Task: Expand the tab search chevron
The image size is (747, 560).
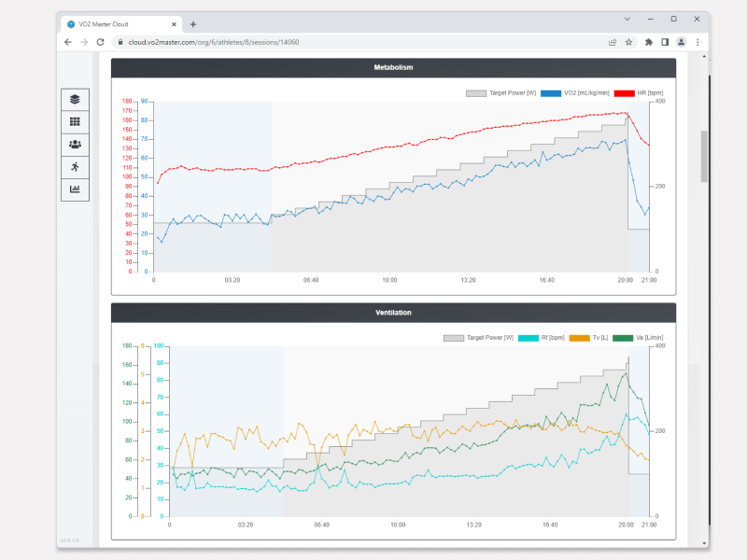Action: pos(627,19)
